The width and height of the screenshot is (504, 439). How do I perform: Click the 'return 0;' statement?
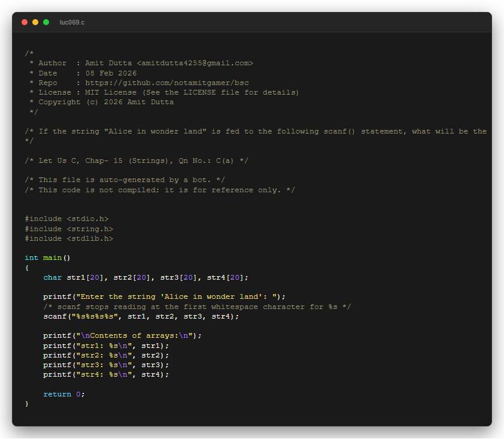[64, 394]
